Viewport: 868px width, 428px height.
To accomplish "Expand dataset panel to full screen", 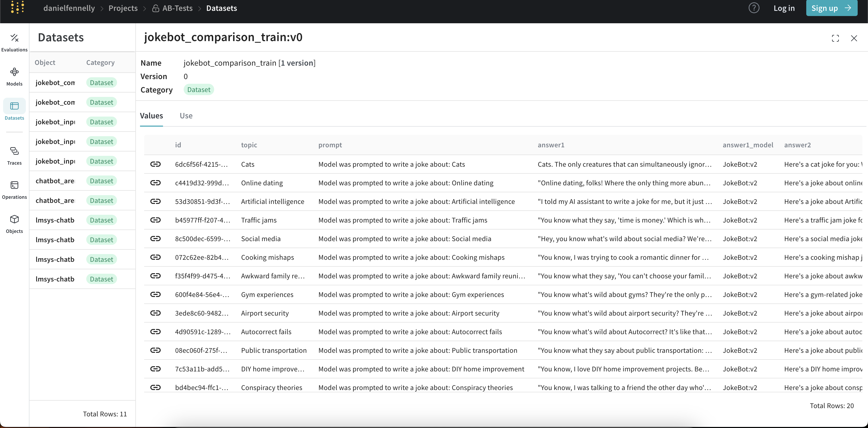I will pos(835,39).
